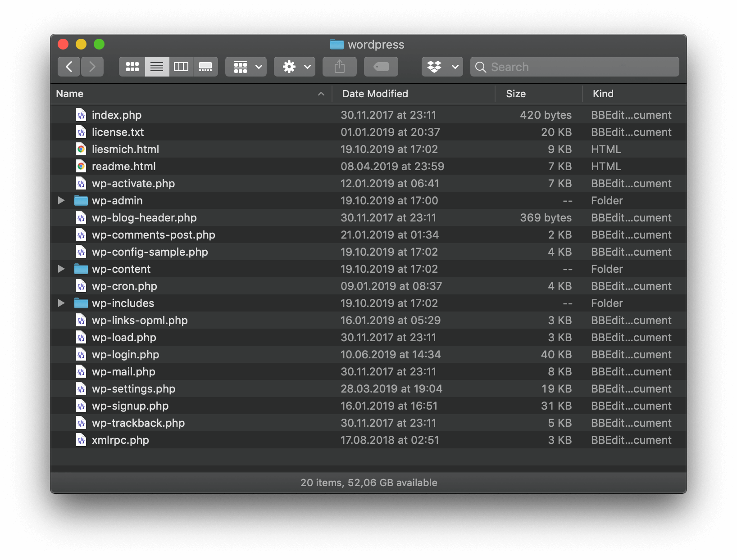Select the file name liesmich.html

point(125,149)
